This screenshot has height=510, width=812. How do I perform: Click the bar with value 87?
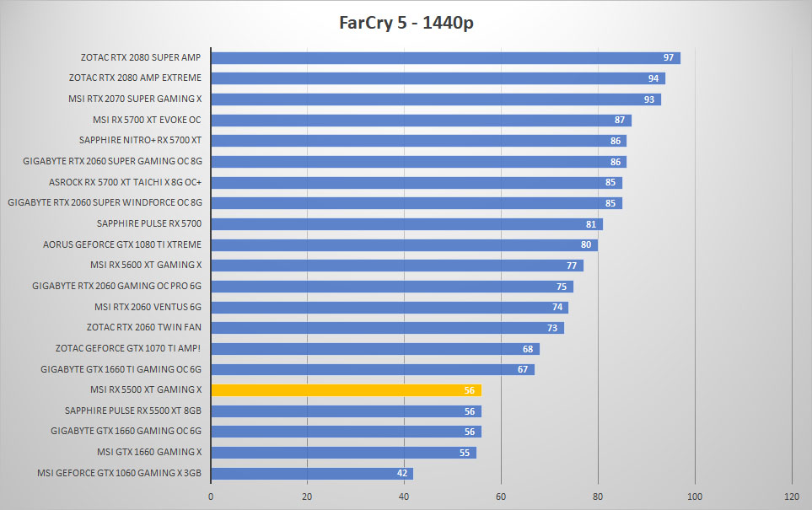click(x=422, y=120)
